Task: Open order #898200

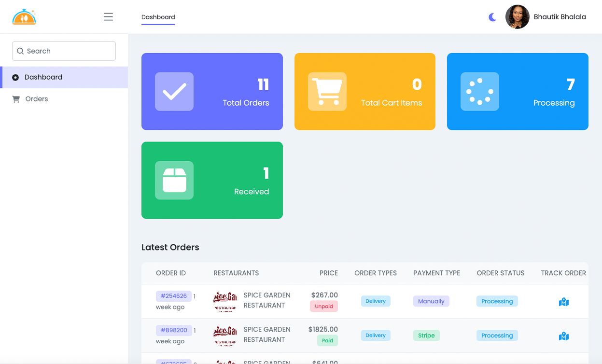Action: (x=174, y=330)
